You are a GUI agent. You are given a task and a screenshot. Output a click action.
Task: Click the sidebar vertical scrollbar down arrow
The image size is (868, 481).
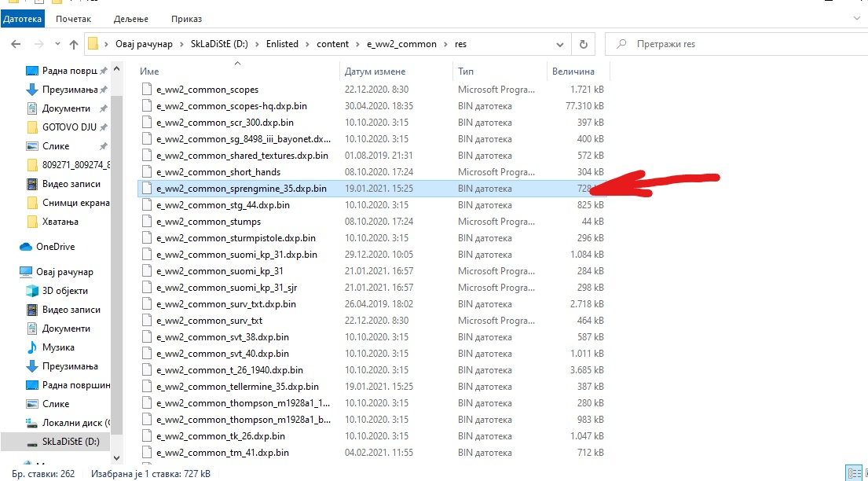(x=117, y=457)
